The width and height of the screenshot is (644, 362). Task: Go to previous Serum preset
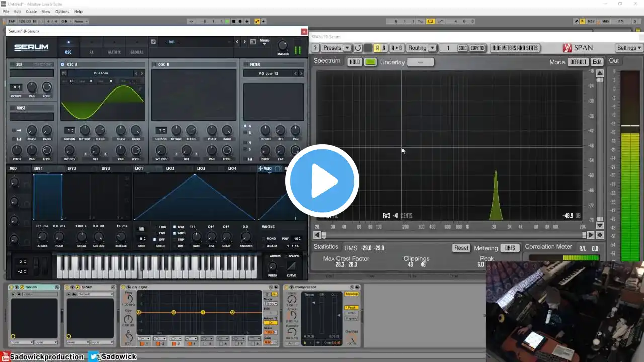click(x=237, y=42)
